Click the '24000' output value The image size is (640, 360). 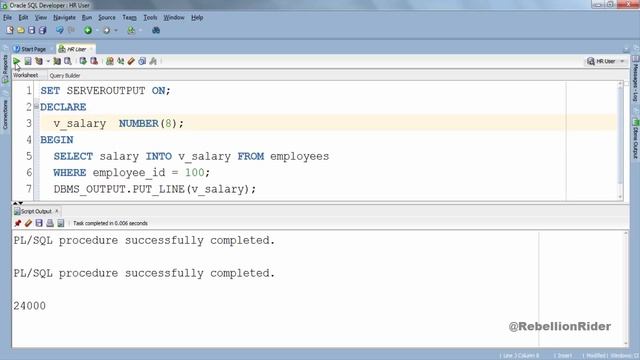pos(29,306)
